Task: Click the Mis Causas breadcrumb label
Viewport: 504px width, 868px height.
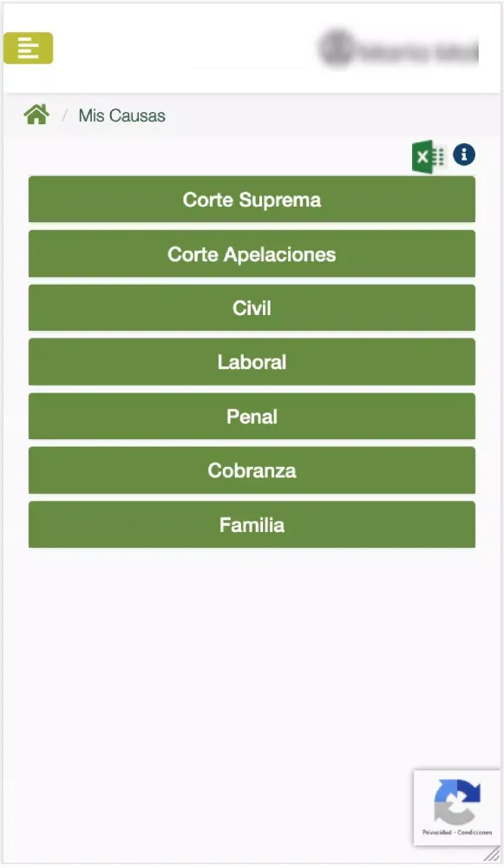Action: [x=121, y=115]
